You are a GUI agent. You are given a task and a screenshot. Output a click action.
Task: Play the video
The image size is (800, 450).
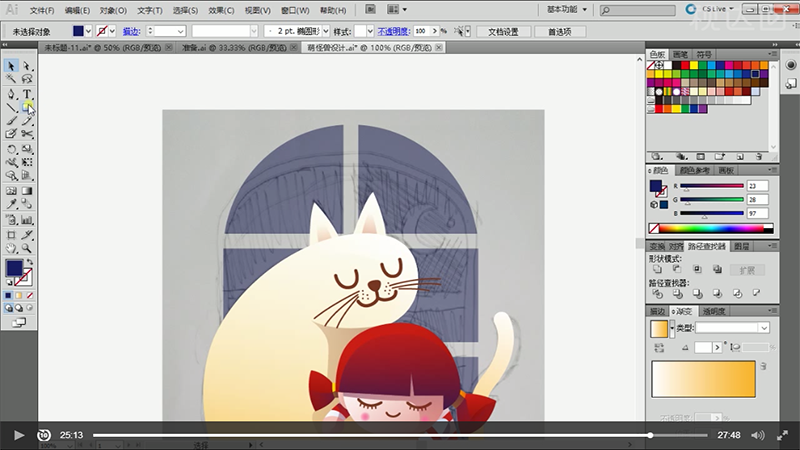click(19, 435)
